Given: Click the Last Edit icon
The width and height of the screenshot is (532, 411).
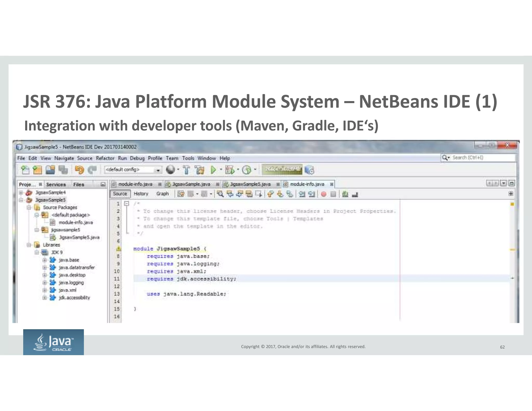Looking at the screenshot, I should click(181, 194).
